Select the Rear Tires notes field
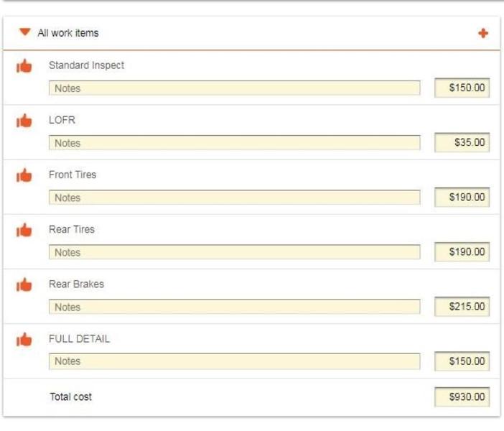504x431 pixels. [x=234, y=252]
